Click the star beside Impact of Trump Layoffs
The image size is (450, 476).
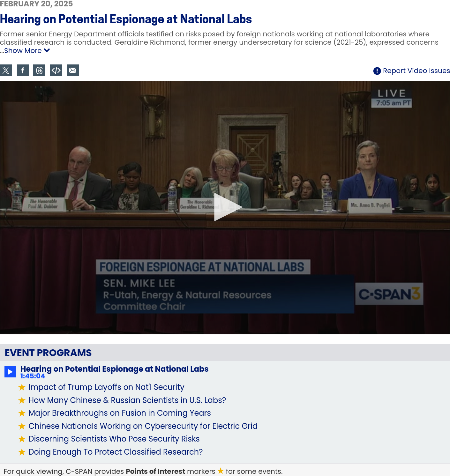tap(22, 387)
